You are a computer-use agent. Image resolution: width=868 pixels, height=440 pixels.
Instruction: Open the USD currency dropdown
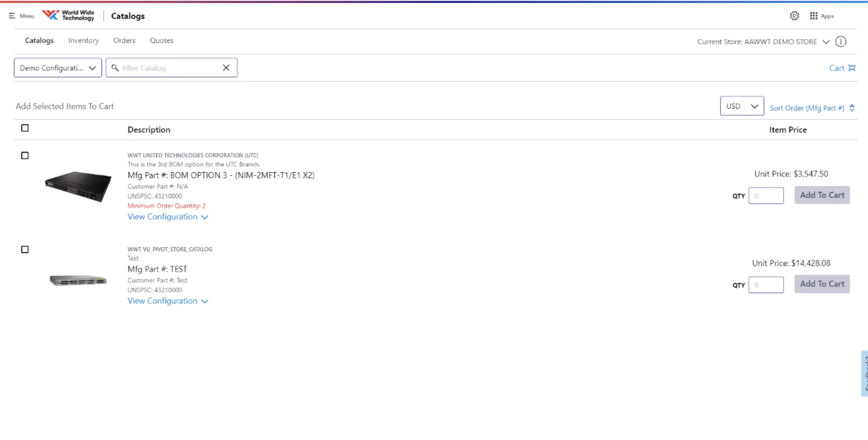742,106
